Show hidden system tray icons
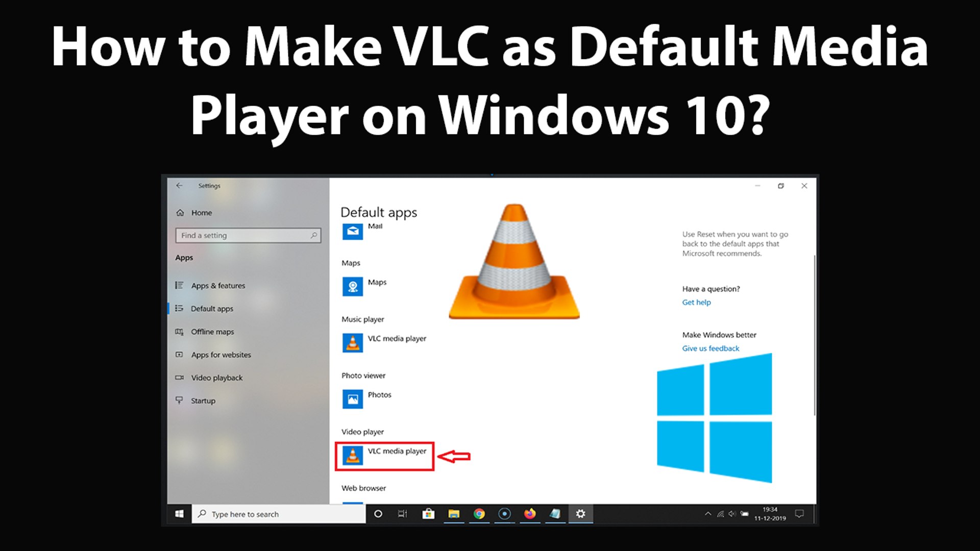Viewport: 980px width, 551px height. coord(708,514)
